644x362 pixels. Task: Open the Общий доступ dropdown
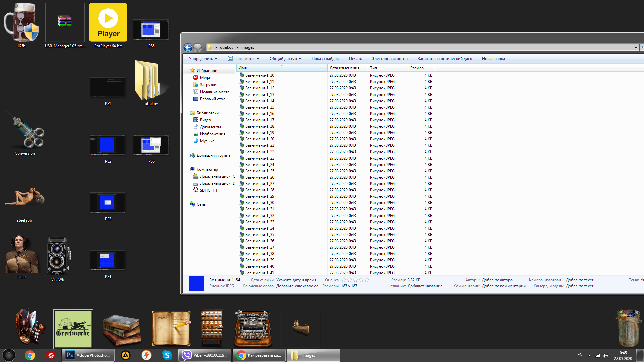coord(285,59)
